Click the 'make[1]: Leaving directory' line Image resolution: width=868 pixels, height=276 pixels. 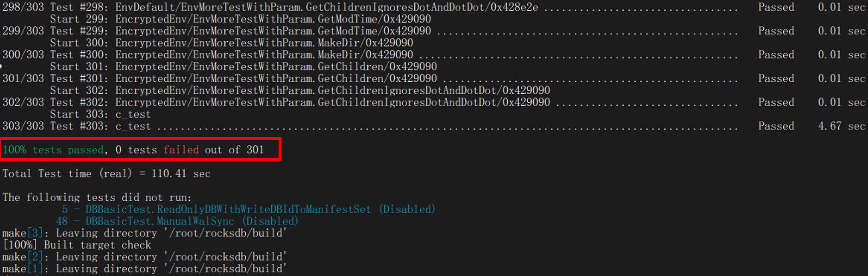[x=145, y=269]
